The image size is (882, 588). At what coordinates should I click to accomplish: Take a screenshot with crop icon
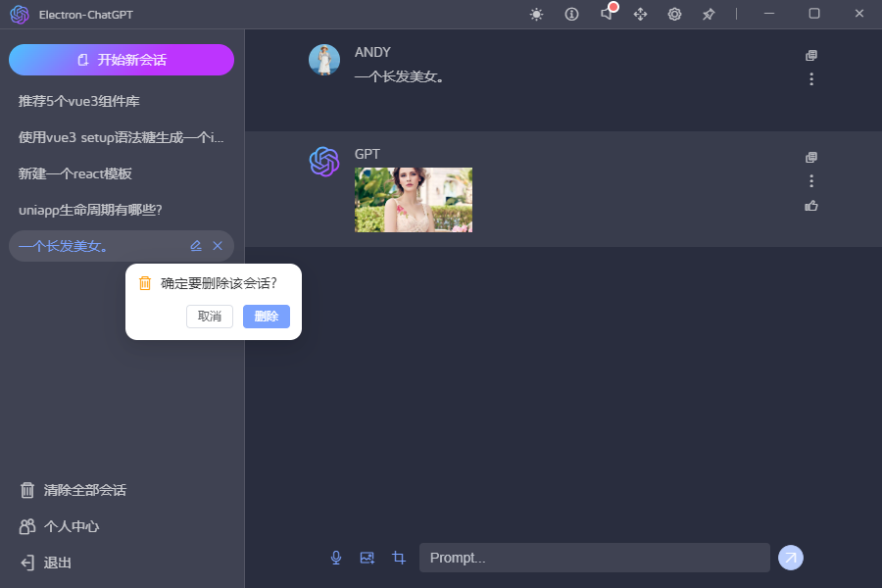399,558
